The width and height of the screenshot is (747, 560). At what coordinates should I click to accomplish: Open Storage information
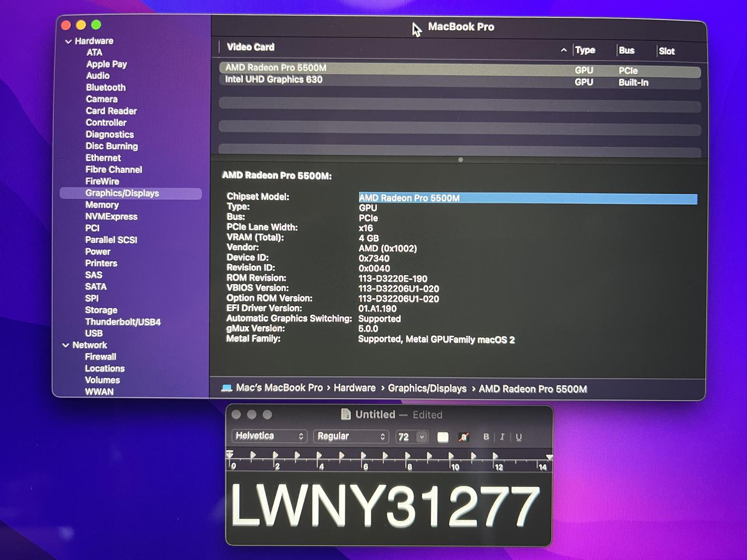(x=101, y=310)
